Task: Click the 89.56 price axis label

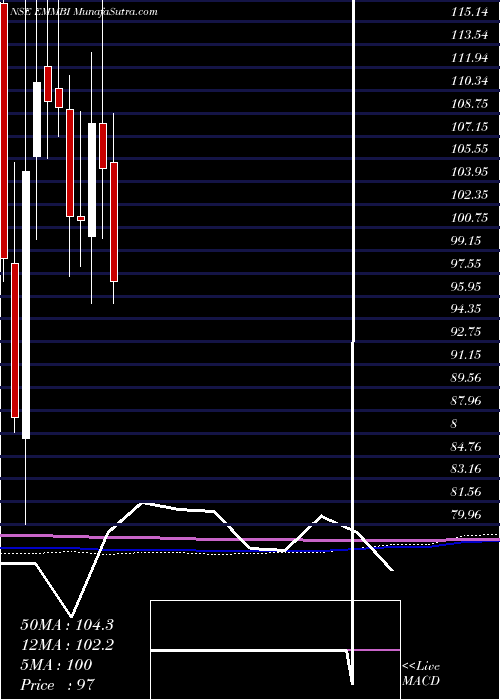Action: (466, 378)
